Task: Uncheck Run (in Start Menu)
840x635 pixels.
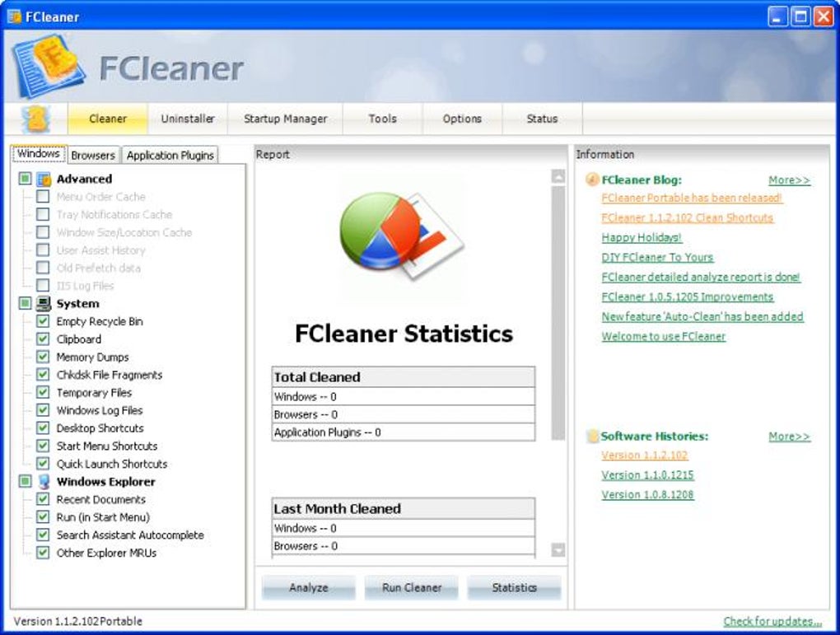Action: [43, 517]
